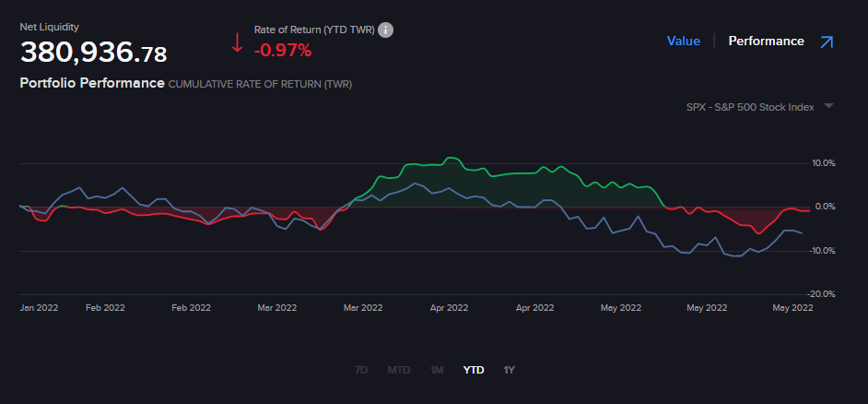Select the Performance tab
This screenshot has width=868, height=404.
766,42
